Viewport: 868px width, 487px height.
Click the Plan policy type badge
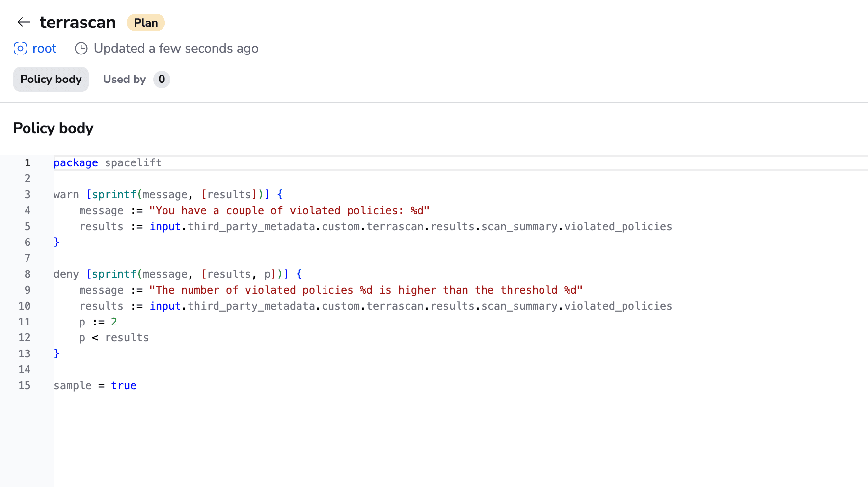tap(146, 23)
